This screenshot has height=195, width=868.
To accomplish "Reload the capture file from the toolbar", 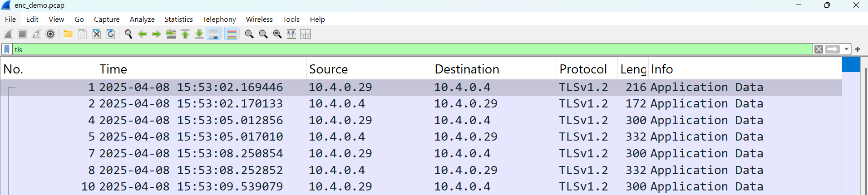I will pyautogui.click(x=111, y=34).
